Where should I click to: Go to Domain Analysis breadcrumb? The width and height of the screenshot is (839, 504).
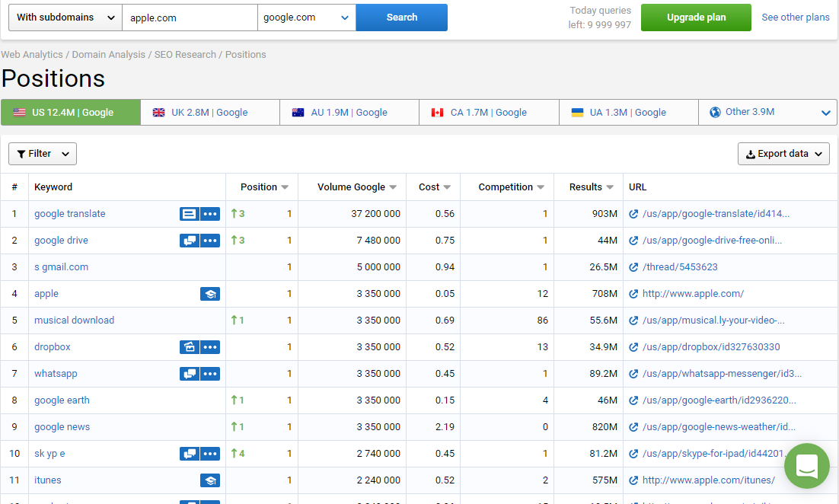tap(109, 55)
